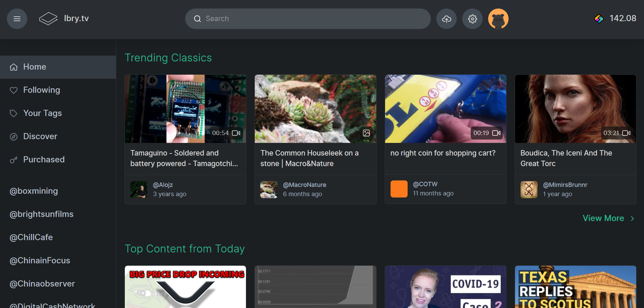Click the image icon on Houseleek thumbnail
This screenshot has height=308, width=644.
pos(366,133)
